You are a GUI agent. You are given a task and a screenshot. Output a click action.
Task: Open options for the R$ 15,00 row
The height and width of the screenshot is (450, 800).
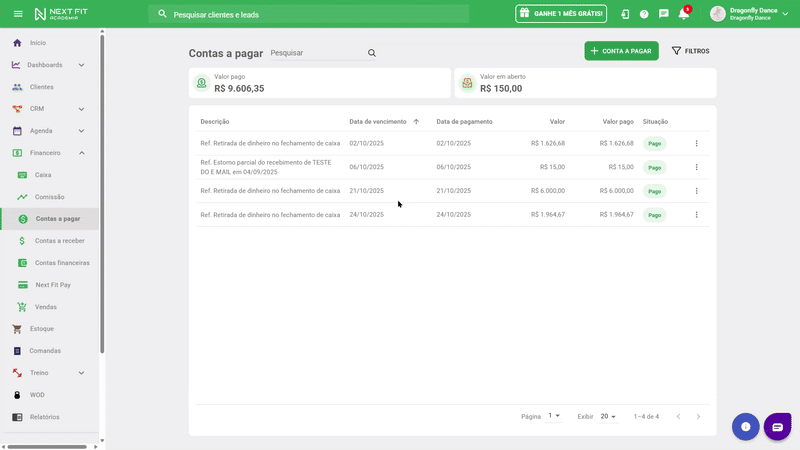tap(696, 167)
